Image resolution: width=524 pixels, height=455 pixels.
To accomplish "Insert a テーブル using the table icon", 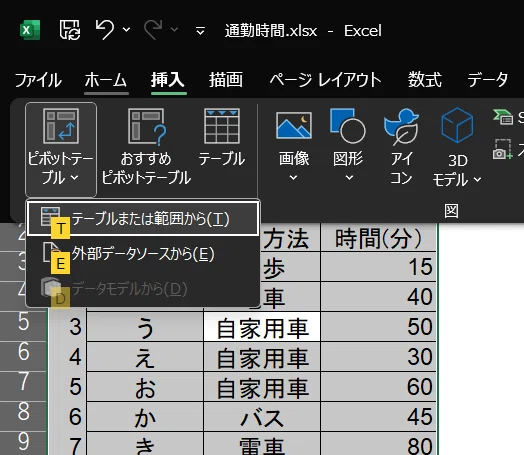I will (x=222, y=126).
